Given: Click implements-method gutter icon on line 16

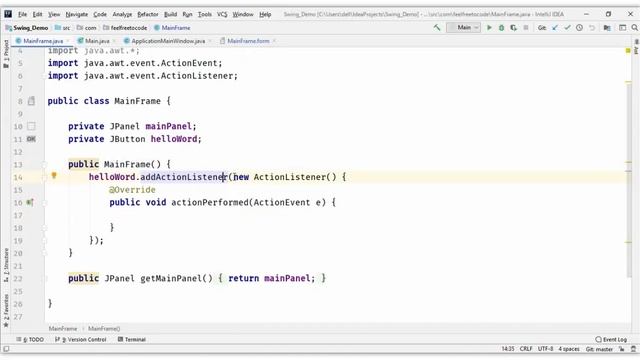Looking at the screenshot, I should (x=30, y=202).
